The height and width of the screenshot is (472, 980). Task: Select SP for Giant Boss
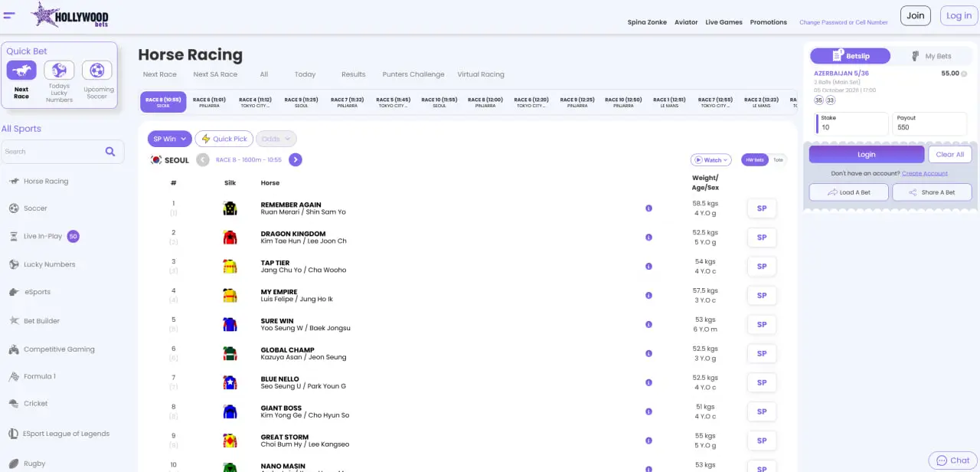762,412
